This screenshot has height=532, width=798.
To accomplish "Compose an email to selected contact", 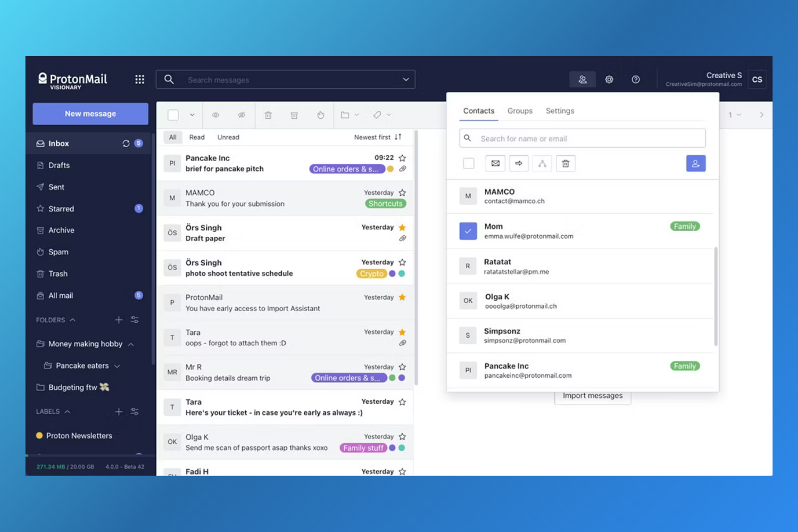I will pos(495,163).
